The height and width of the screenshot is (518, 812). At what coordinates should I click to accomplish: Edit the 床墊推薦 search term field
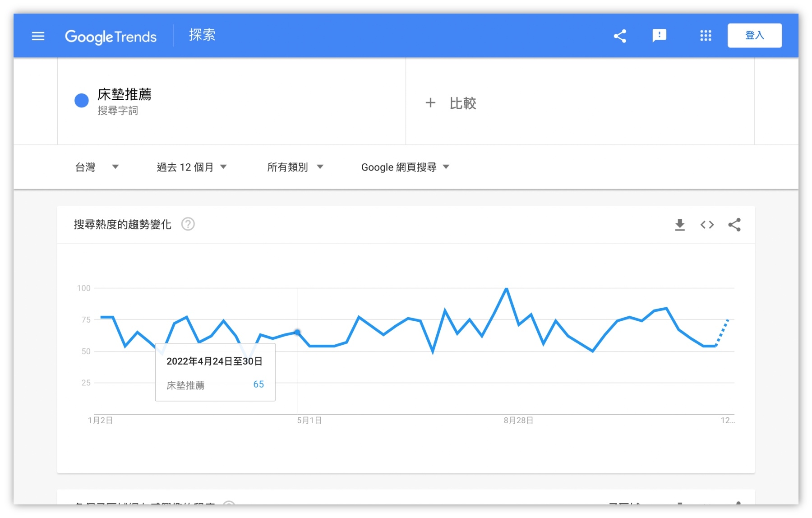click(125, 94)
